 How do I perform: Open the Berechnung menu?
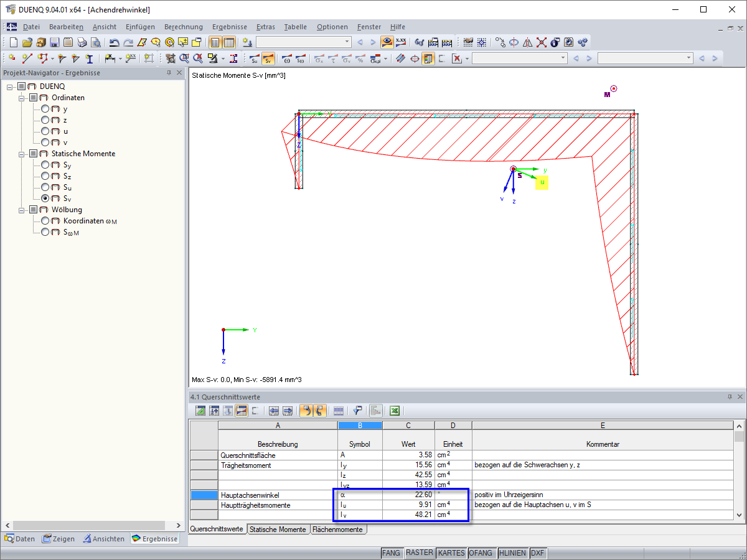[183, 27]
